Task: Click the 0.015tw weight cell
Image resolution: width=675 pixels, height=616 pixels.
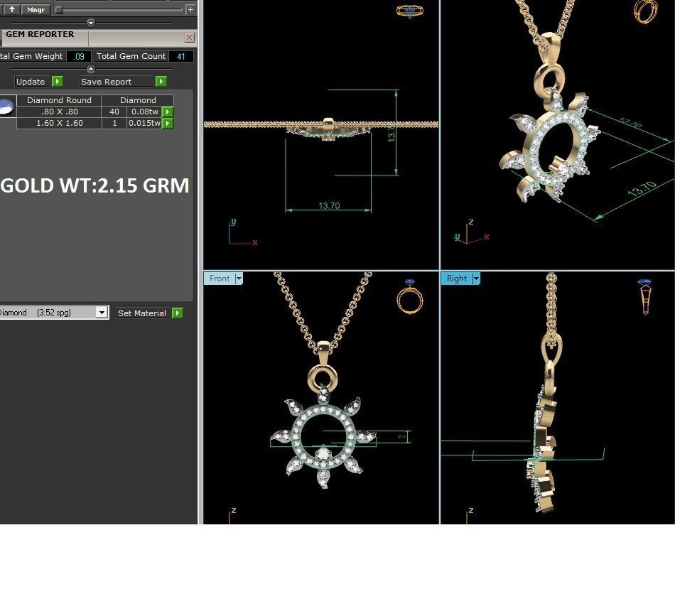Action: [145, 123]
